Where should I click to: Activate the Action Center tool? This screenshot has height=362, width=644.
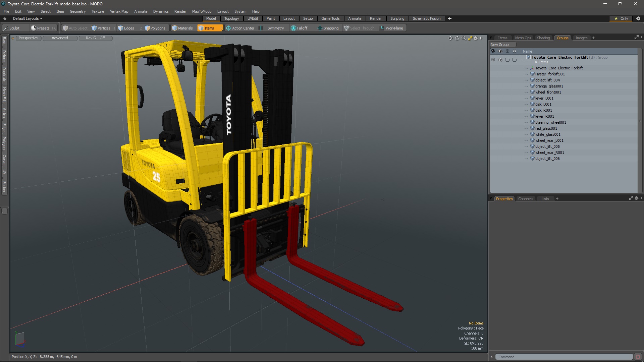240,28
